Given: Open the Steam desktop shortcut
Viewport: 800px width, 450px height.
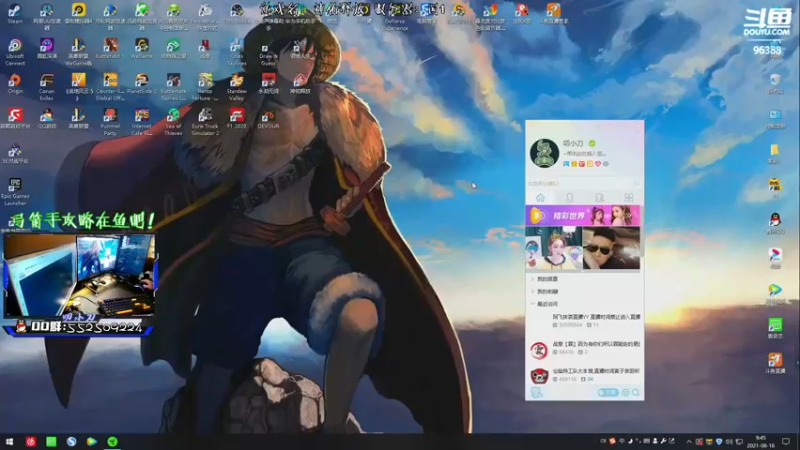Looking at the screenshot, I should [15, 14].
